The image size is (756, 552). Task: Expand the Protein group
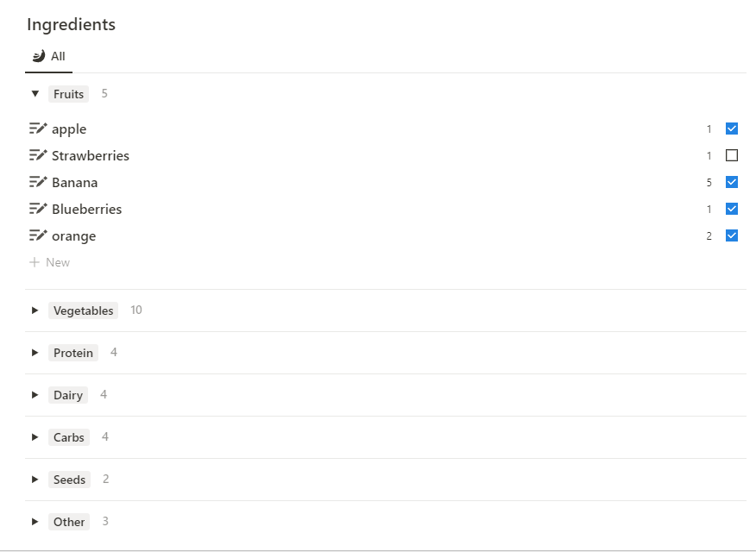[x=35, y=353]
